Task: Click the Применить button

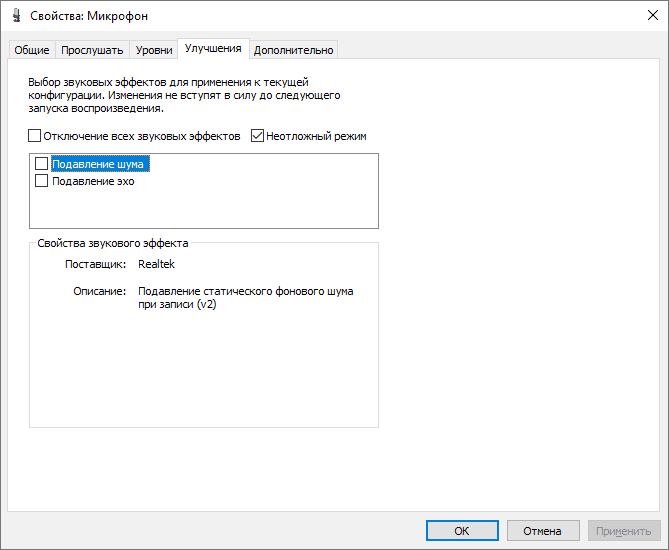Action: point(625,531)
